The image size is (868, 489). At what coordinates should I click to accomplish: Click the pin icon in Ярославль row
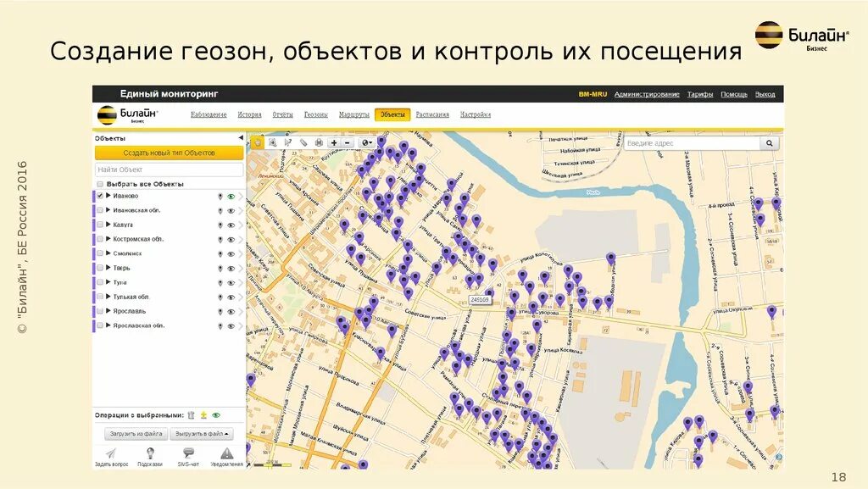[220, 311]
